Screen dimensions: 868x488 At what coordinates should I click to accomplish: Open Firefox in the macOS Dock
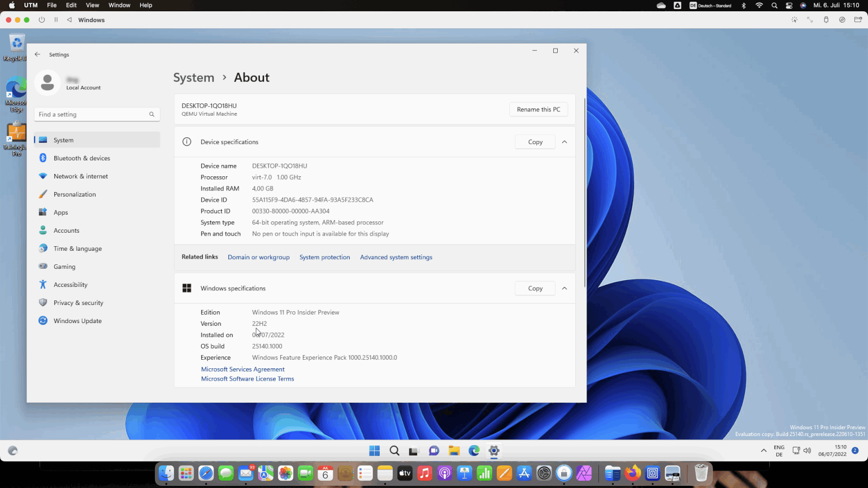(633, 473)
